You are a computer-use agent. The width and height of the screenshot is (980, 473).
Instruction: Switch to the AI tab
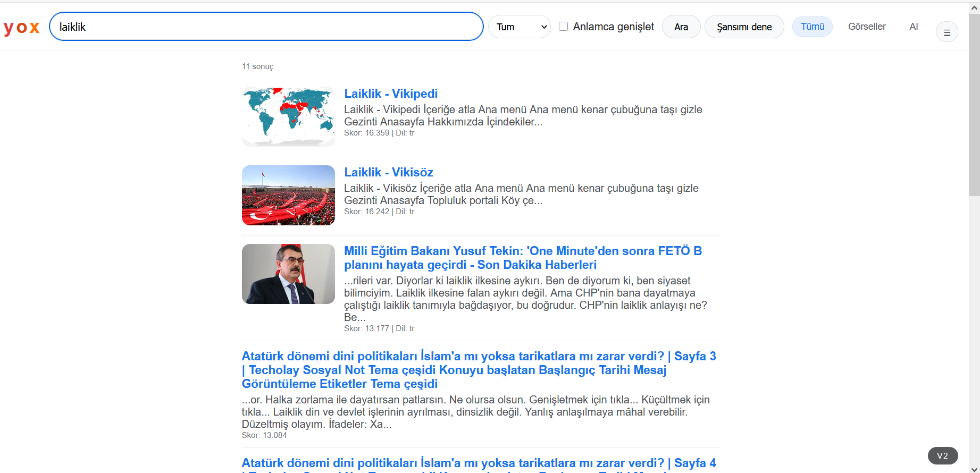pos(914,27)
